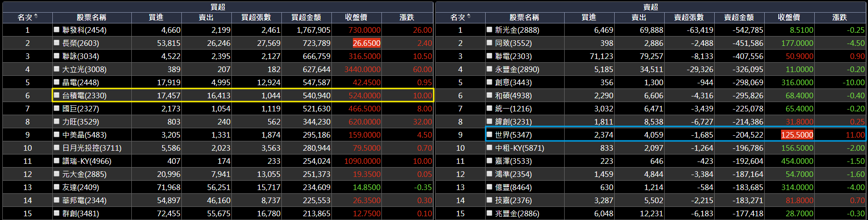This screenshot has width=868, height=220.
Task: Open stock name 大立光(3008)
Action: (85, 69)
